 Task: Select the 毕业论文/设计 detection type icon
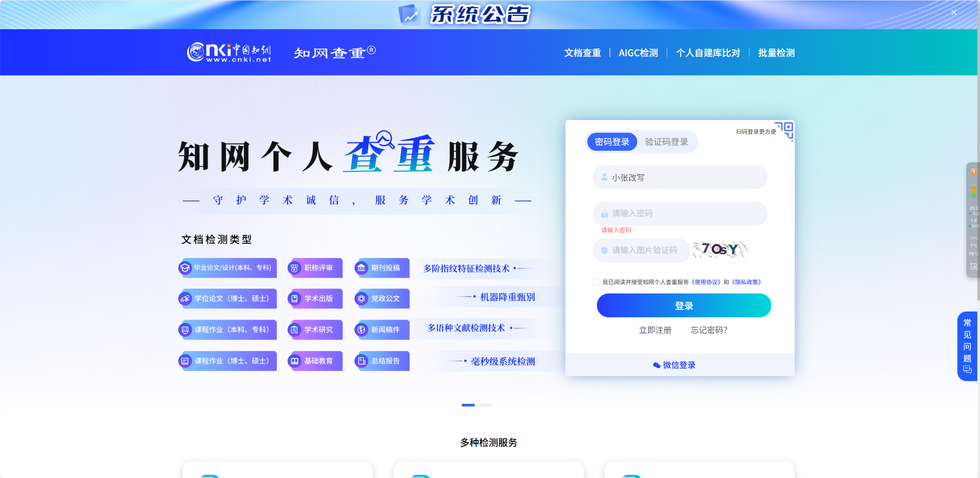pyautogui.click(x=185, y=268)
